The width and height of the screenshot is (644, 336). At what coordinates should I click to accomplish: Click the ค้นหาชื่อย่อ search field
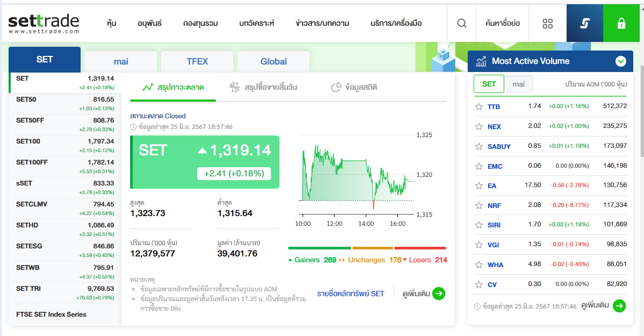[x=503, y=24]
